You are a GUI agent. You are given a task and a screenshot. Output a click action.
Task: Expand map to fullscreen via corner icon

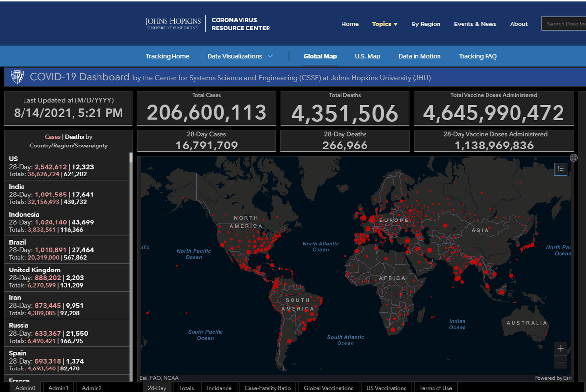tap(574, 158)
